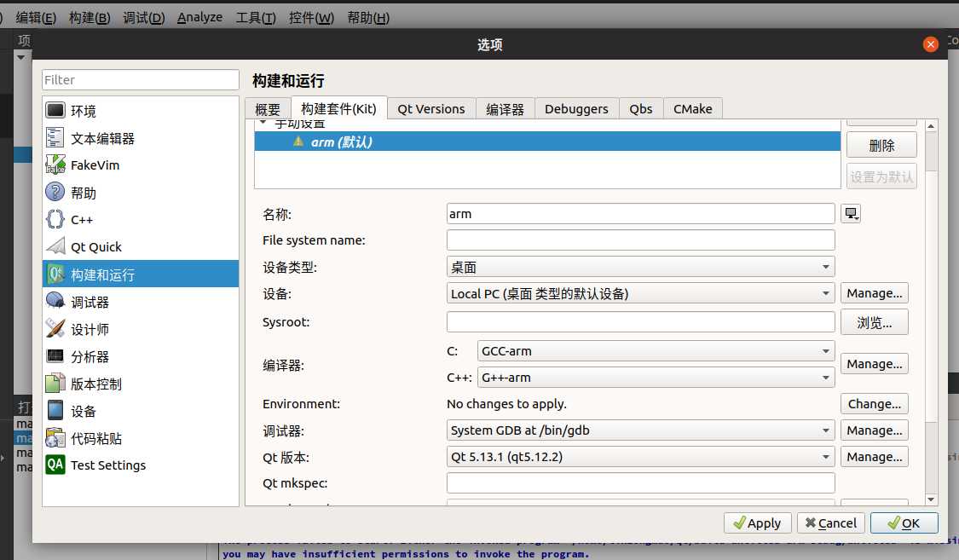Open the 设备 Local PC dropdown

pos(640,293)
